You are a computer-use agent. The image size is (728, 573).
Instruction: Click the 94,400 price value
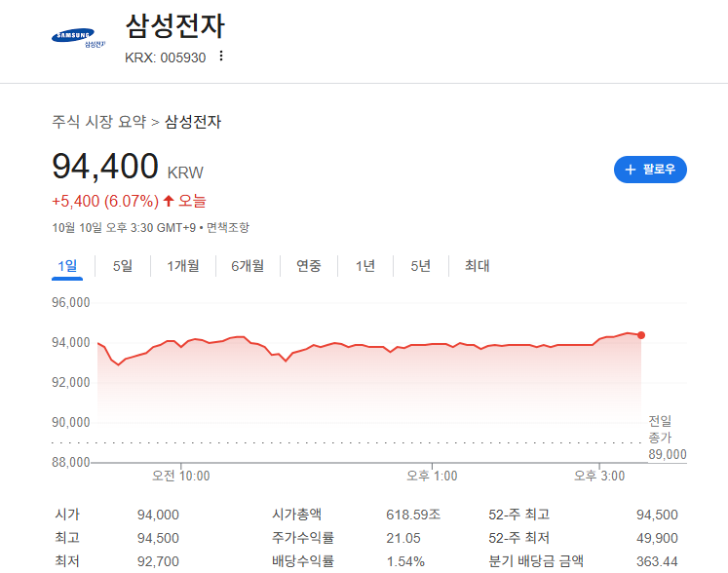(x=105, y=167)
